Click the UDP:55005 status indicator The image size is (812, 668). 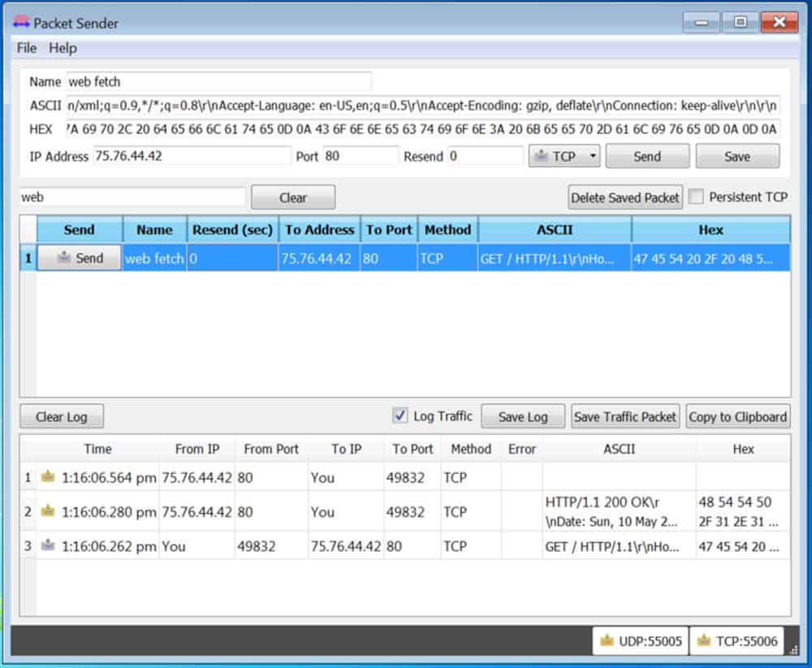pos(641,641)
